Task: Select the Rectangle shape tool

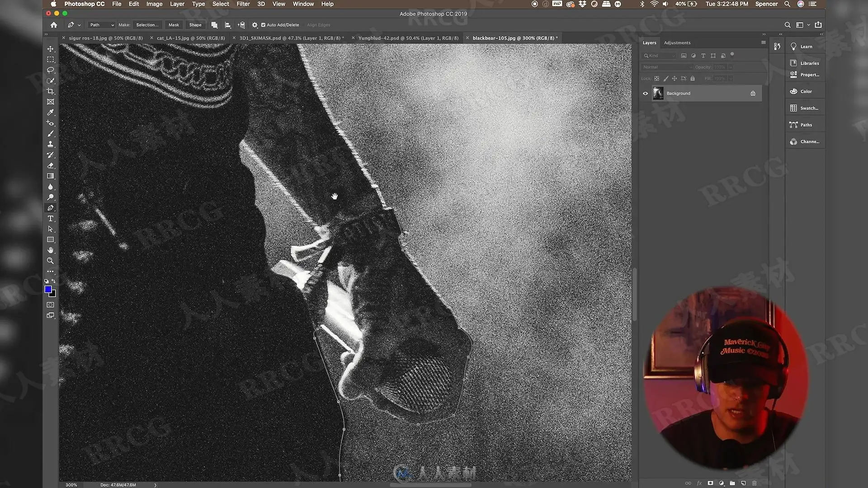Action: 51,240
